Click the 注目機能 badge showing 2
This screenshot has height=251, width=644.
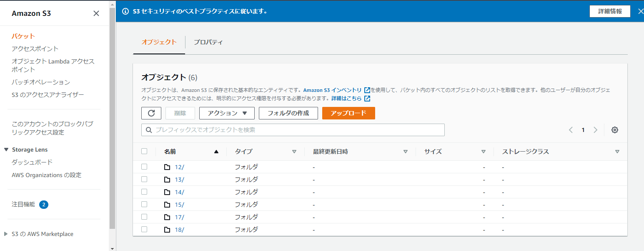44,205
